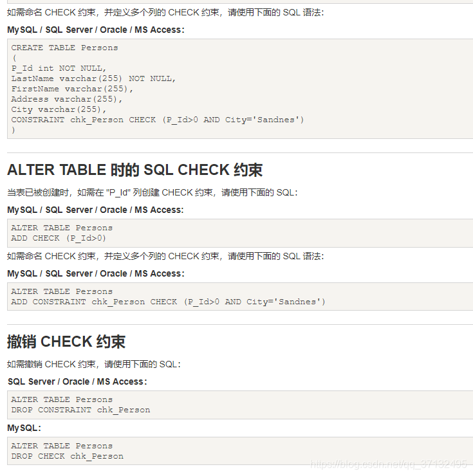This screenshot has width=473, height=476.
Task: Click 'ALTER TABLE Persons' above 'DROP CONSTRAINT'
Action: pos(62,400)
